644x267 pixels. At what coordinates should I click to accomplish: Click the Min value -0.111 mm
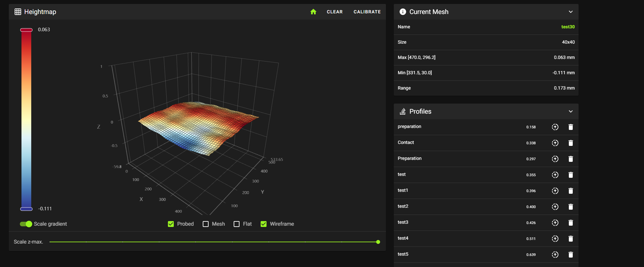click(564, 73)
